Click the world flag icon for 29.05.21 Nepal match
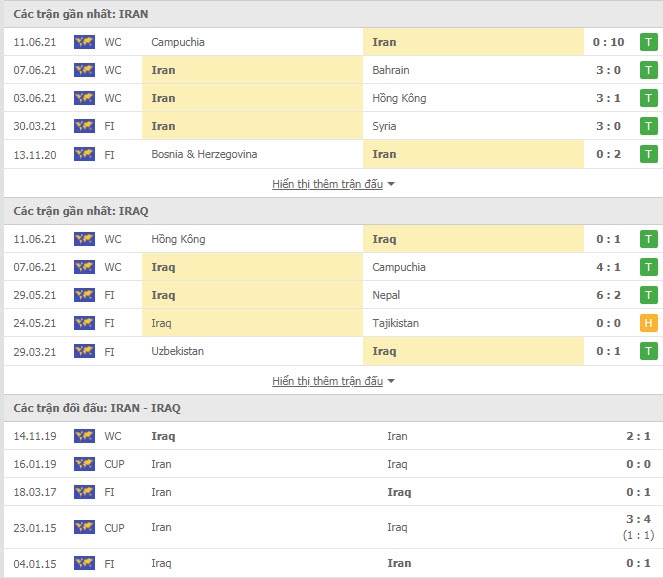The image size is (663, 578). [x=84, y=295]
